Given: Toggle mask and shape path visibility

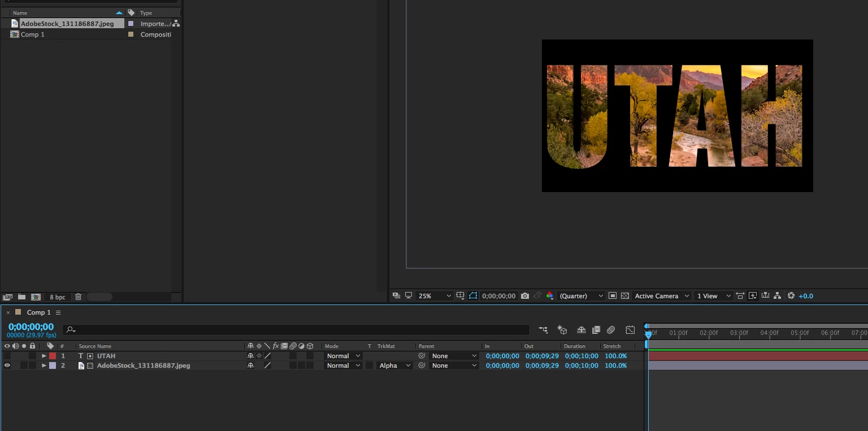Looking at the screenshot, I should [473, 295].
